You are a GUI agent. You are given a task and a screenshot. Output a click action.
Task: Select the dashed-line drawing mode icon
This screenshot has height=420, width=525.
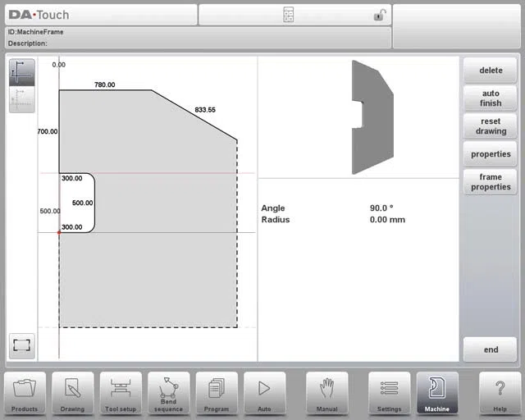[22, 99]
